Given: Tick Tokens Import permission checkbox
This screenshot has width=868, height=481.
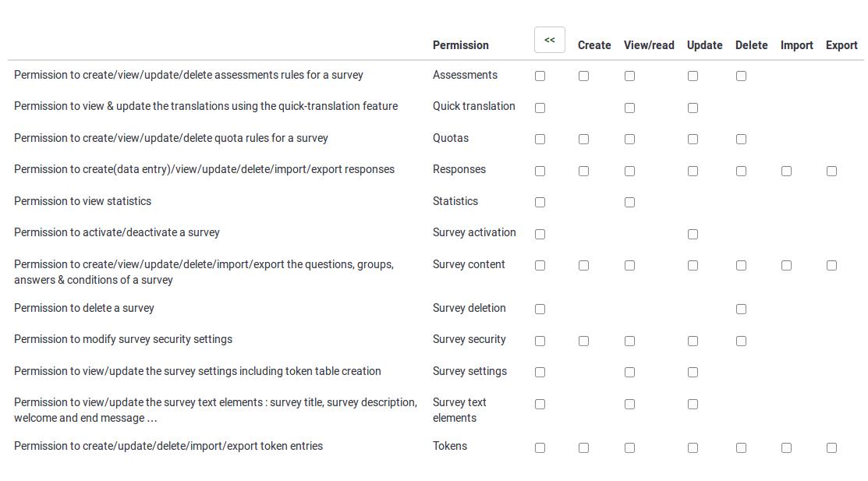Looking at the screenshot, I should click(x=786, y=448).
